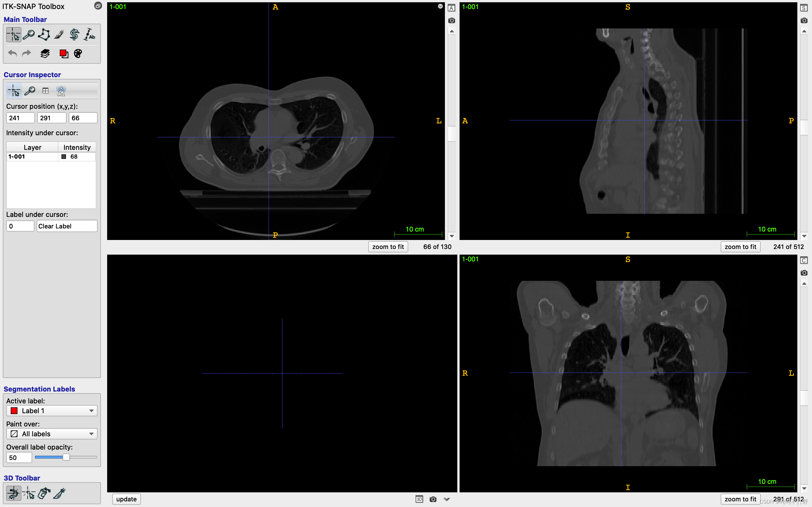
Task: Select the Annotation tool
Action: (x=90, y=35)
